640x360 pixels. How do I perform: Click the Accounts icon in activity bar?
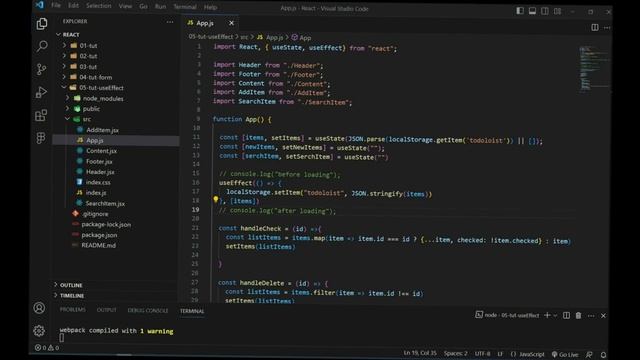pyautogui.click(x=39, y=308)
